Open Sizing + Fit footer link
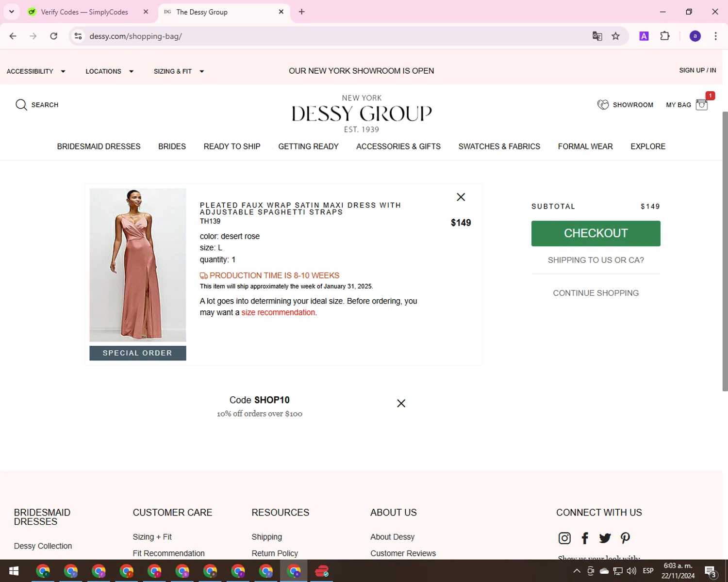The height and width of the screenshot is (582, 728). [x=152, y=537]
